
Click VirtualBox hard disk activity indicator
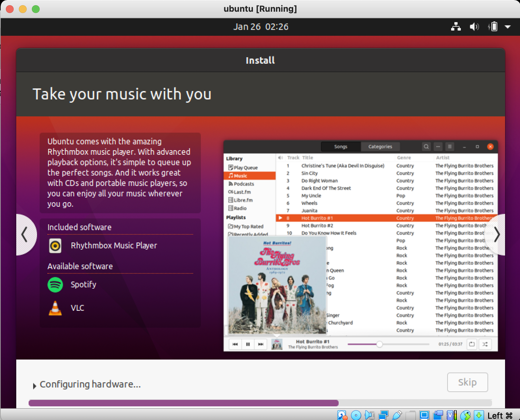342,415
